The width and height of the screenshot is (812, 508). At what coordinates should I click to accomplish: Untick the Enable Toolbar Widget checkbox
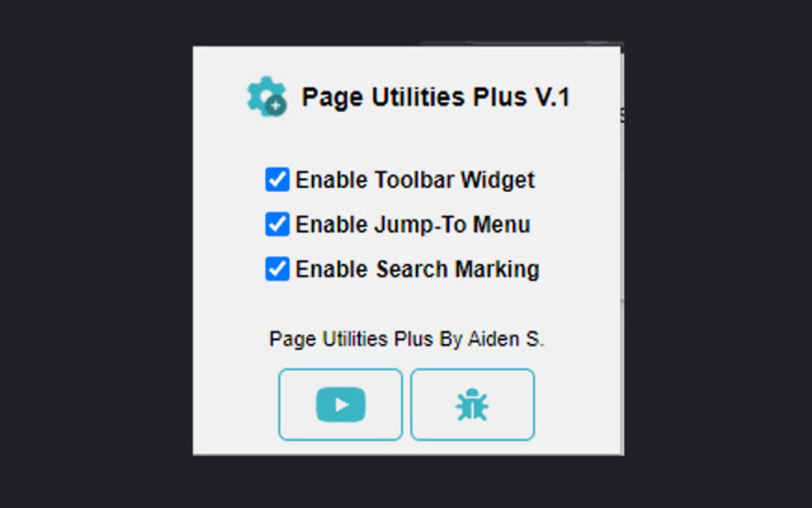click(277, 180)
